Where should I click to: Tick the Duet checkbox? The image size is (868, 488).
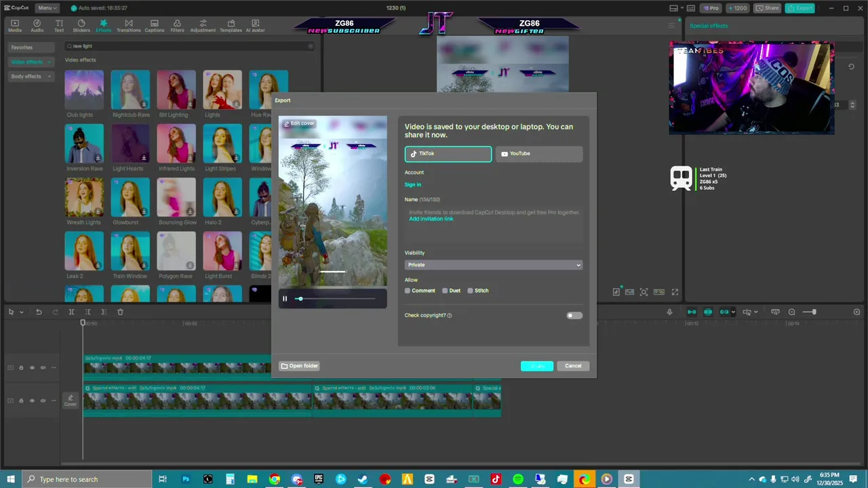445,291
